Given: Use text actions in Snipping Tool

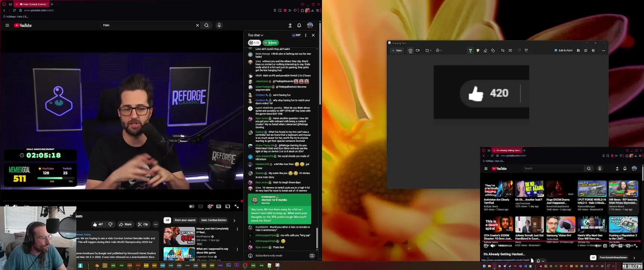Looking at the screenshot, I should click(x=510, y=50).
